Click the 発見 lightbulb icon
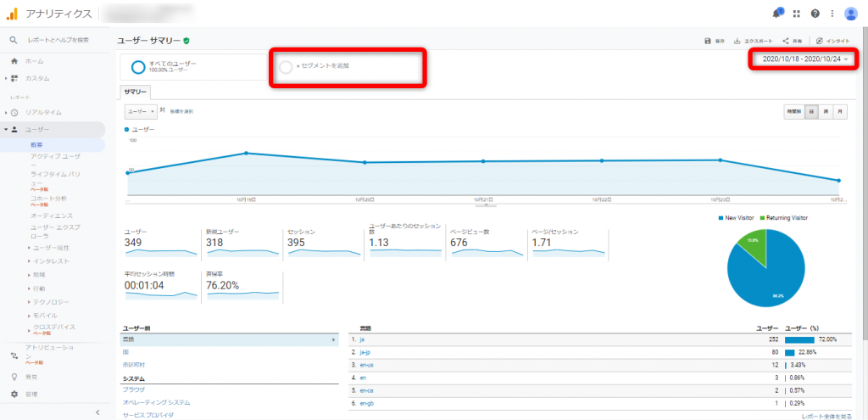 [14, 377]
